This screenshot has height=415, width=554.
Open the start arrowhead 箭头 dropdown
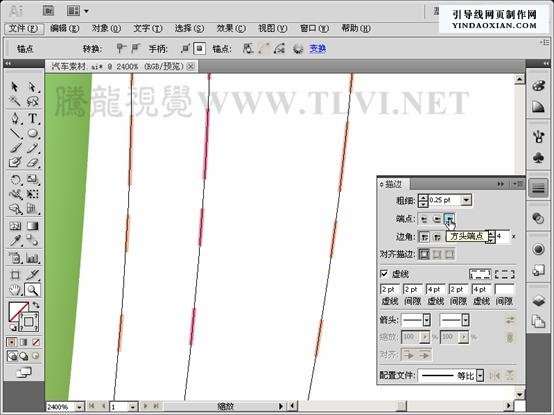(x=427, y=320)
